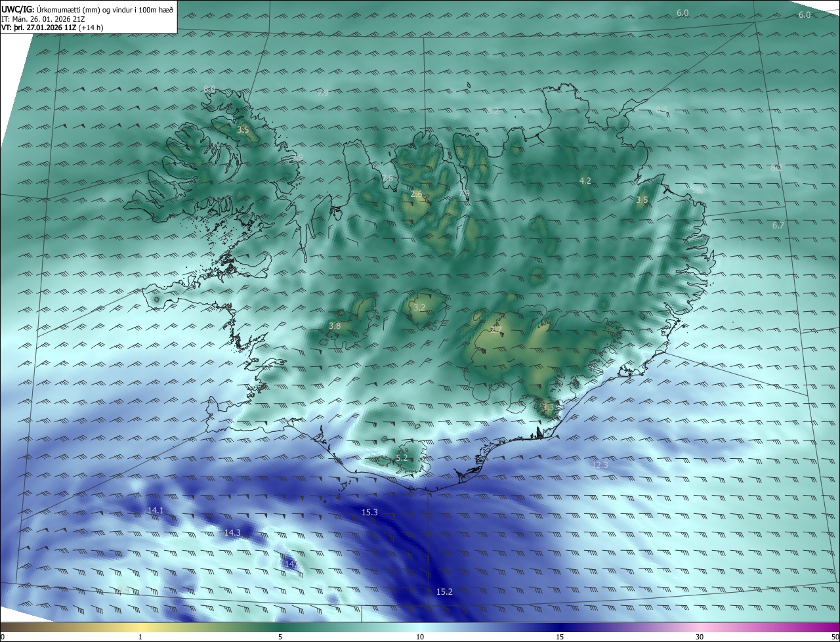
Task: Click the 3.8 value label
Action: [335, 326]
